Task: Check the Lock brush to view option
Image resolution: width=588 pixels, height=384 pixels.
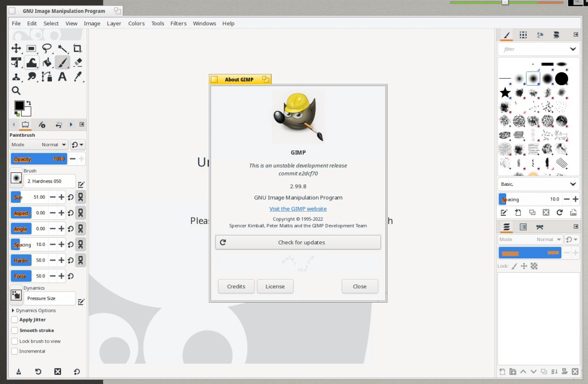Action: [15, 341]
